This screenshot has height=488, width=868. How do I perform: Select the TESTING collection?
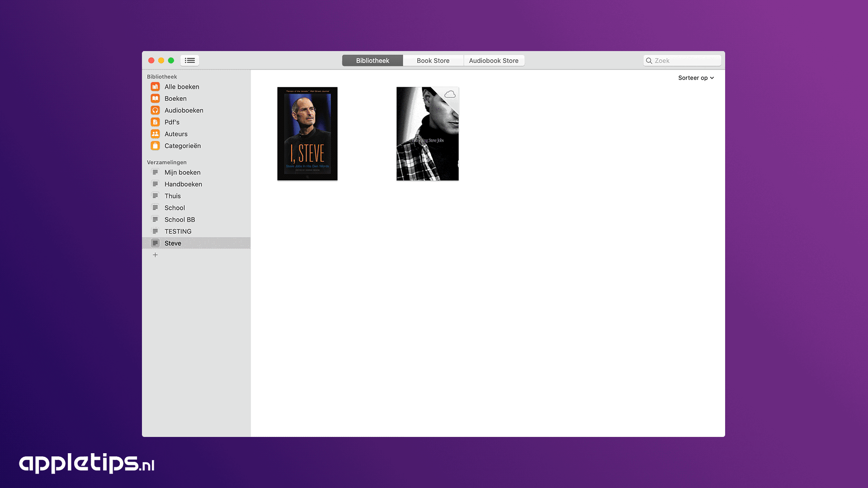pos(178,231)
